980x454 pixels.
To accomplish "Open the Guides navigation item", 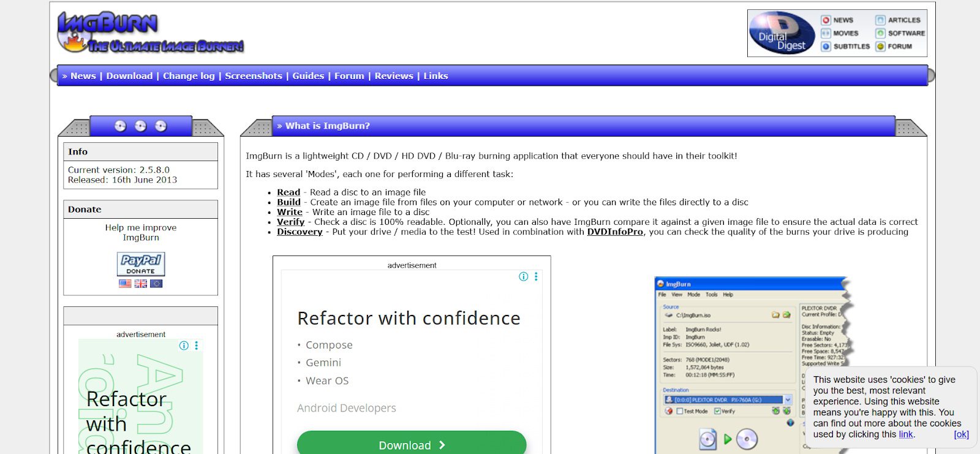I will tap(308, 76).
